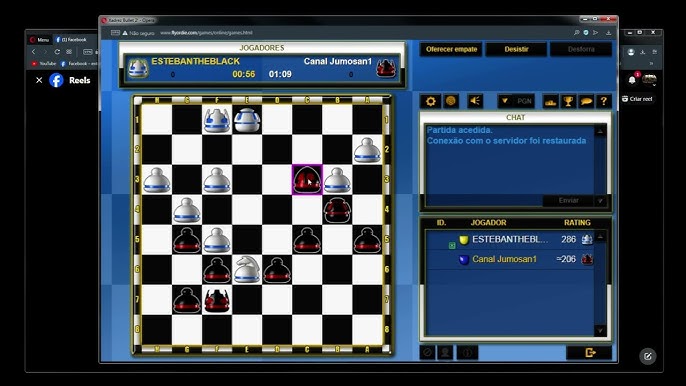Click the download icon in Opera toolbar

click(x=608, y=33)
